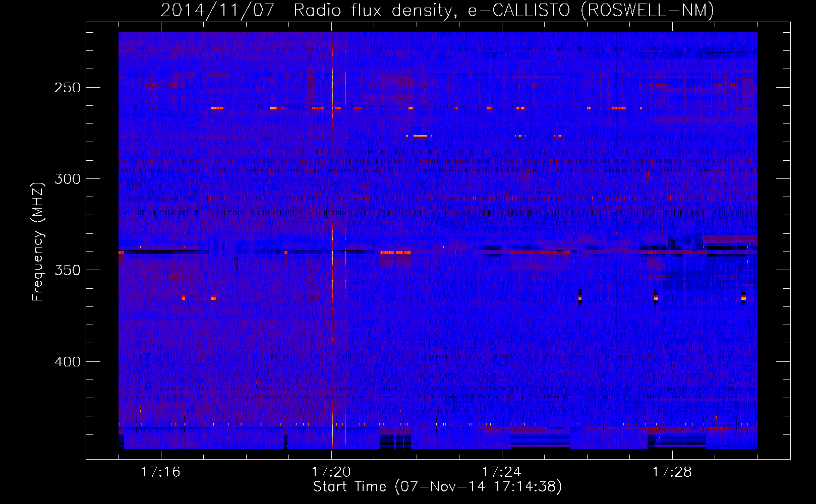
Task: Click the 'Frequency (MHZ)' axis label
Action: tap(38, 241)
